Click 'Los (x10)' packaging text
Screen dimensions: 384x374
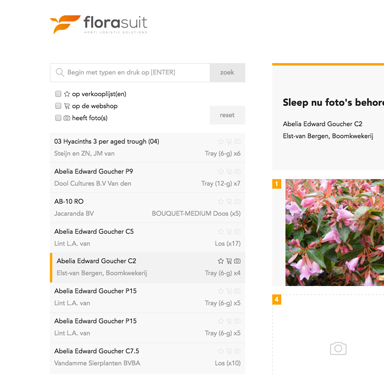click(228, 363)
